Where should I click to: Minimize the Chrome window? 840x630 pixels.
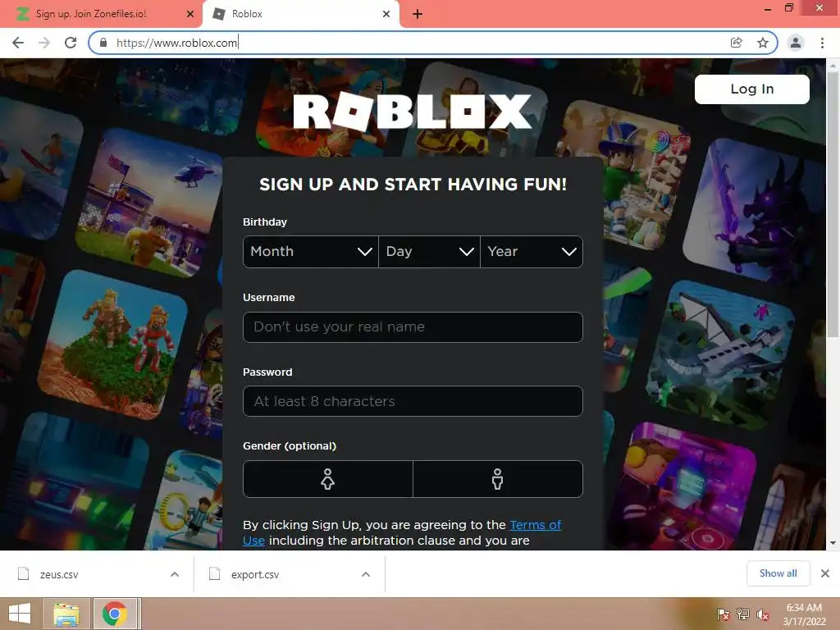[x=768, y=8]
